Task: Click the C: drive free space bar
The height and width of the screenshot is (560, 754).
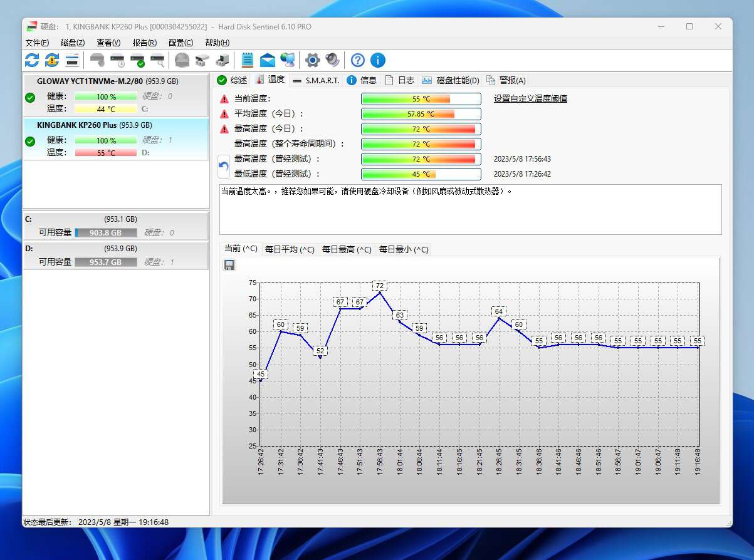Action: [105, 232]
